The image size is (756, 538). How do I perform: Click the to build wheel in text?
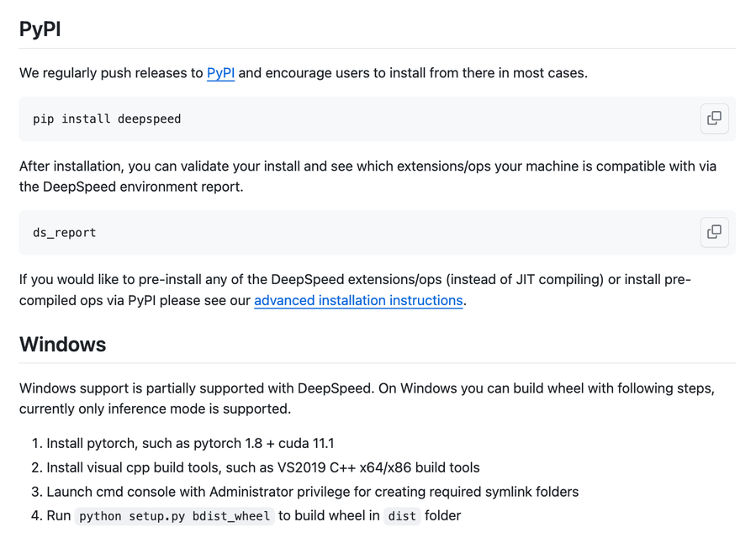(329, 516)
